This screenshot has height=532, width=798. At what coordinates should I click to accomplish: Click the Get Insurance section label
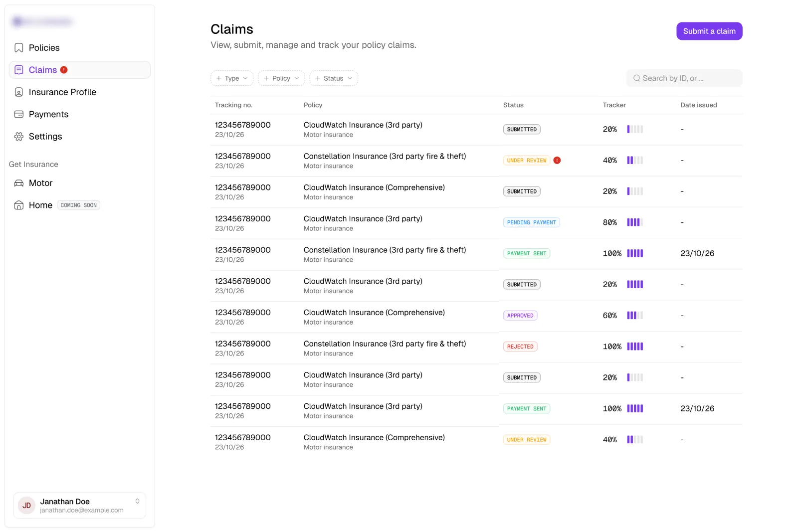coord(33,165)
